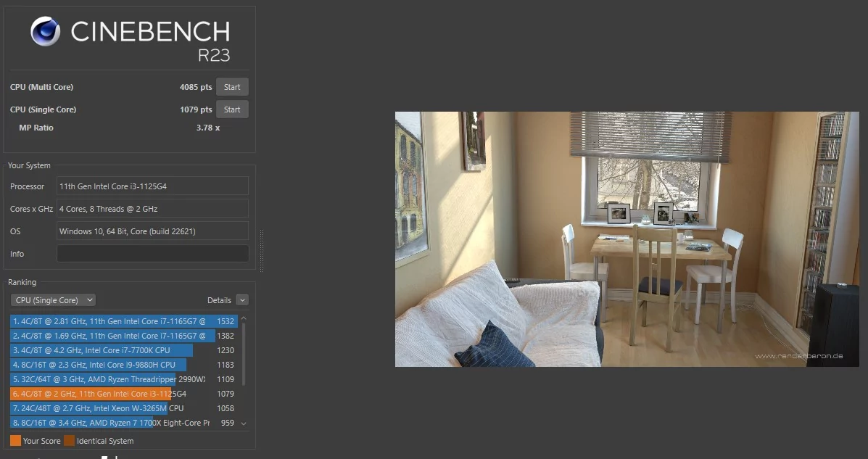Screen dimensions: 868x459
Task: Click the Identical System legend label
Action: [105, 441]
